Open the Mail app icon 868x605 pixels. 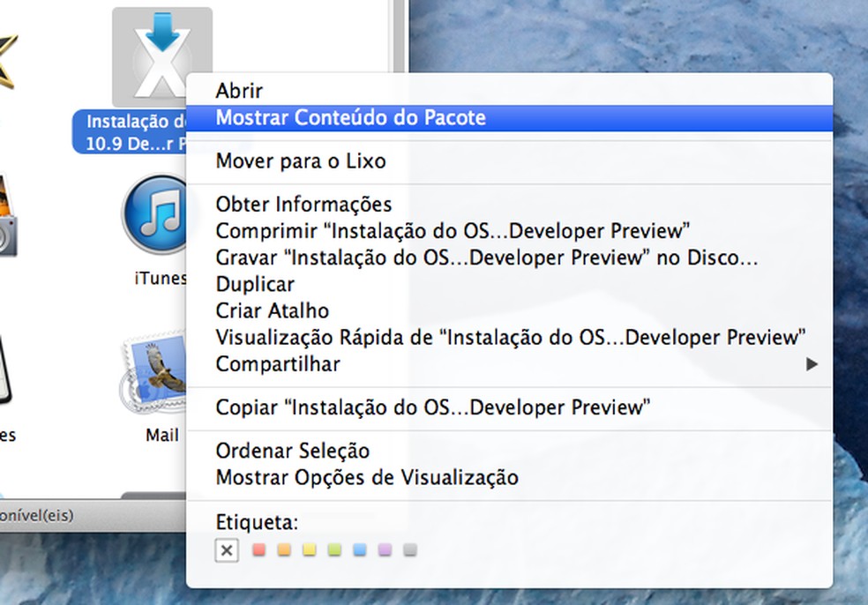click(x=153, y=373)
